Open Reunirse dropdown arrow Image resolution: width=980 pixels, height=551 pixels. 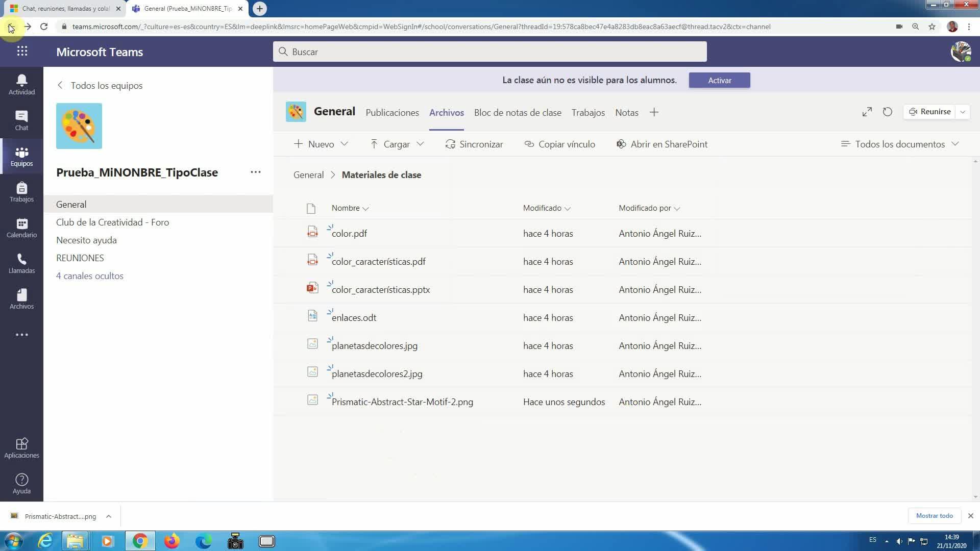coord(963,112)
